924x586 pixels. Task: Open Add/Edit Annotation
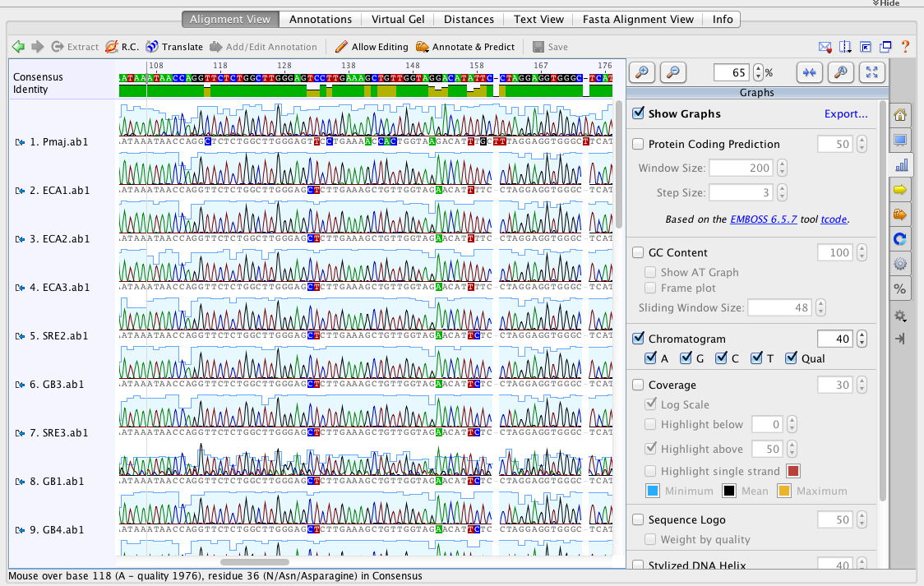(x=263, y=47)
